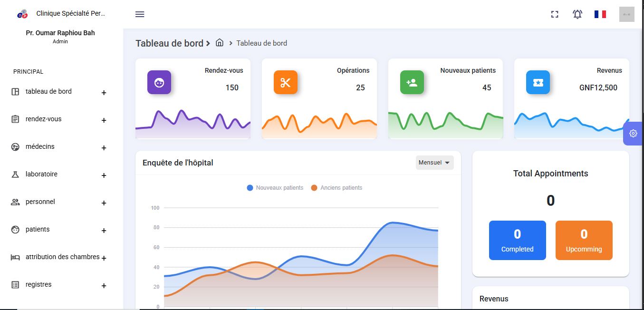Click the French flag language selector
The width and height of the screenshot is (644, 310).
pos(600,14)
